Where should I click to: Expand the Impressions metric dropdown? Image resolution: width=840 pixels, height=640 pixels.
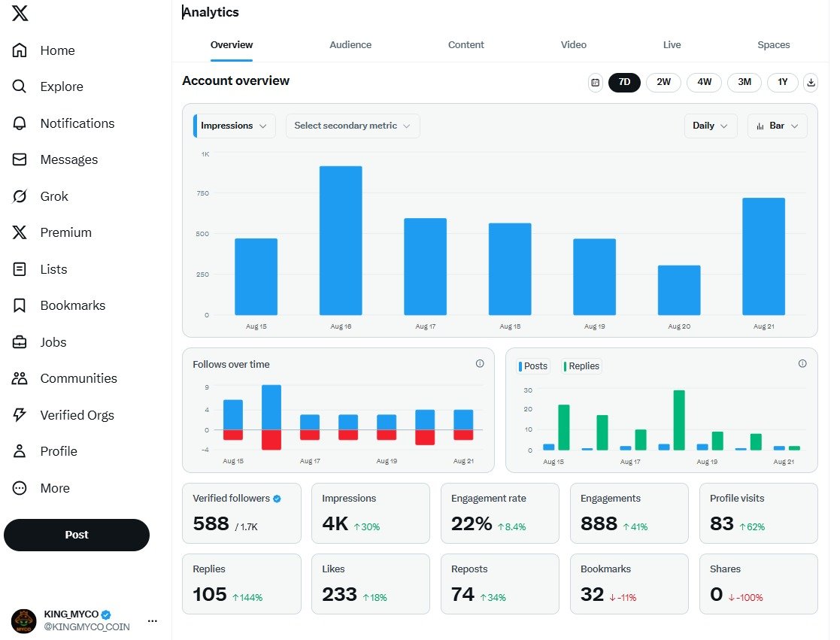(x=234, y=126)
